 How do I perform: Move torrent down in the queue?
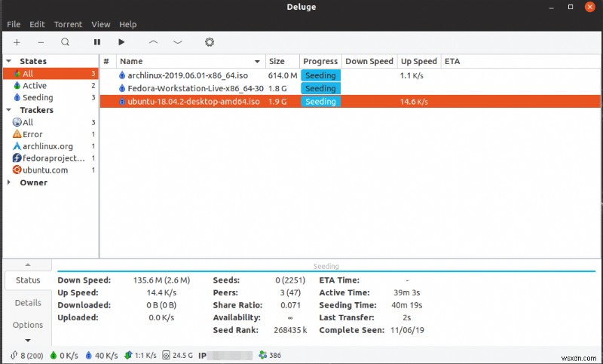tap(178, 42)
